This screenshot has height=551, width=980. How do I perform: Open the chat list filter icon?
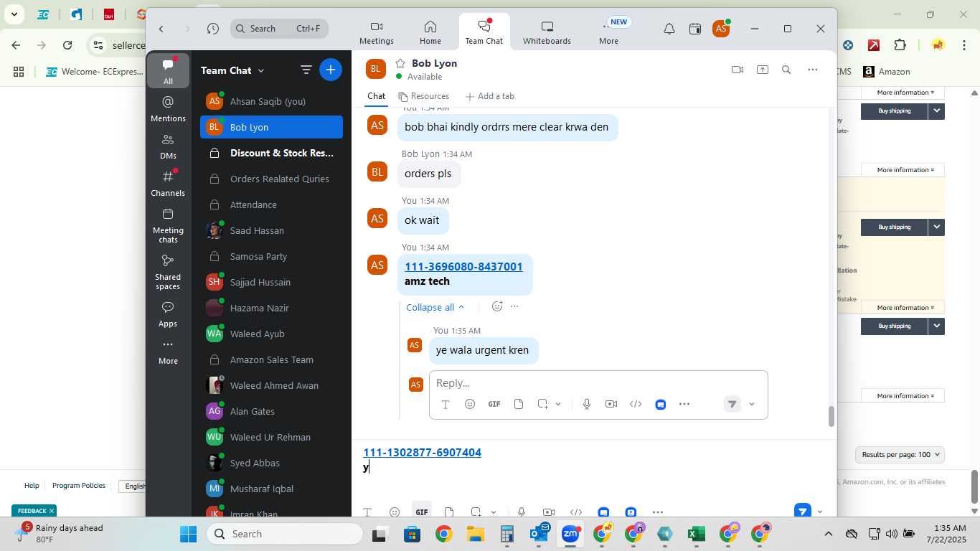(x=306, y=70)
